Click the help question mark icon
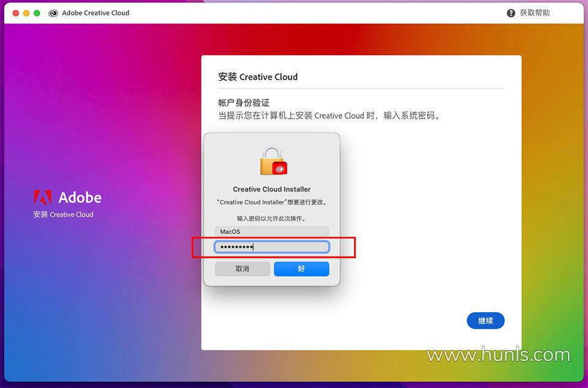The height and width of the screenshot is (388, 588). [511, 13]
